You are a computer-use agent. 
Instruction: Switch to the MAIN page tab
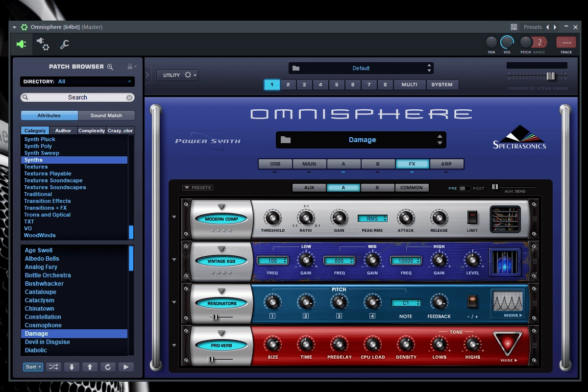[x=309, y=164]
